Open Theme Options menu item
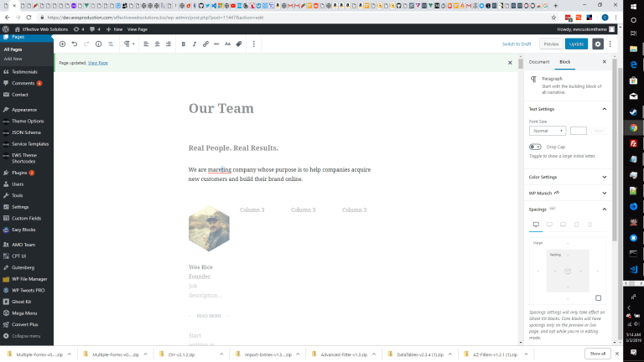This screenshot has width=644, height=362. click(x=26, y=122)
